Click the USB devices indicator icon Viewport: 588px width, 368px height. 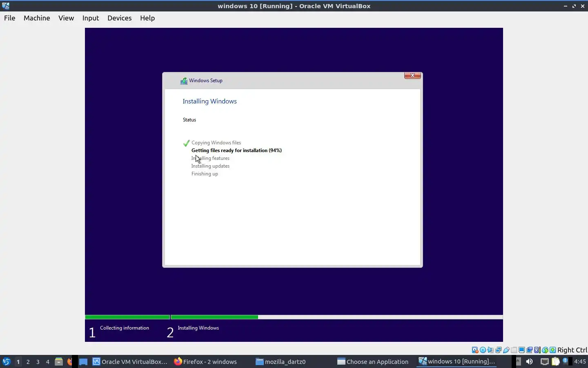[506, 350]
